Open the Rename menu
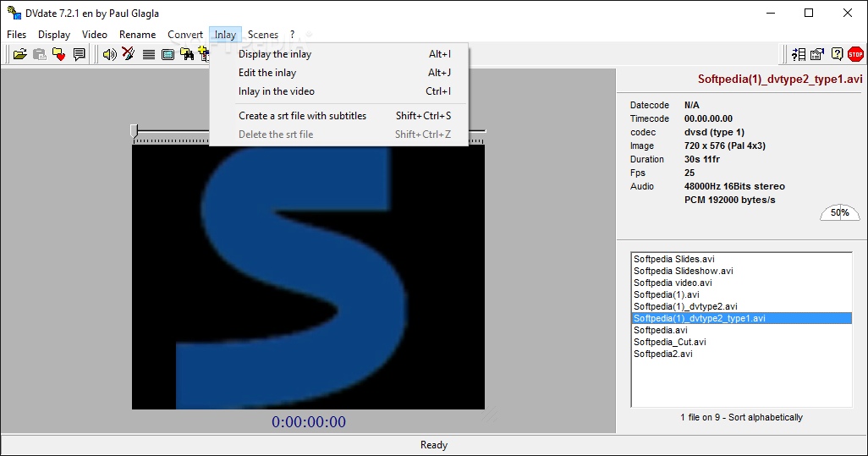Viewport: 868px width, 456px height. click(138, 35)
